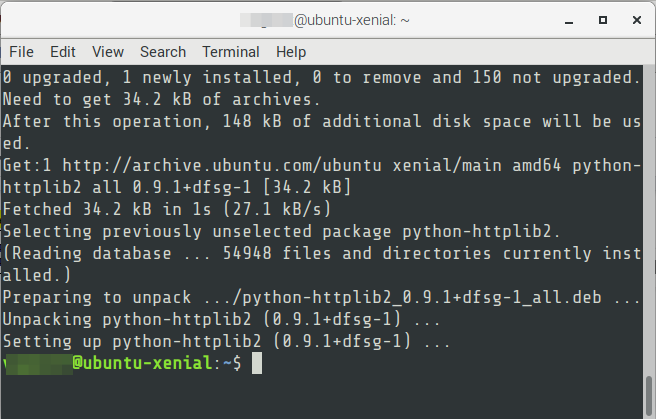Click '(Reading database ... 54948 files' line
This screenshot has height=419, width=656.
[x=321, y=253]
